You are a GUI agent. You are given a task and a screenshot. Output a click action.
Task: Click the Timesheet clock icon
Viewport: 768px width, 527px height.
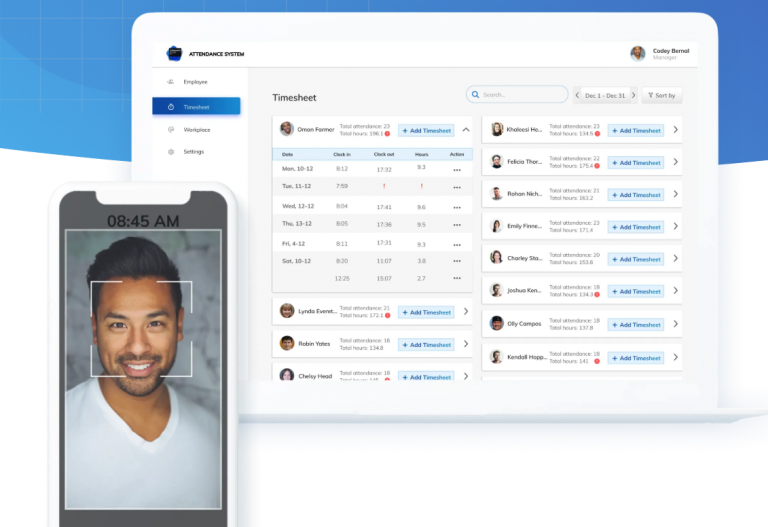[x=171, y=107]
